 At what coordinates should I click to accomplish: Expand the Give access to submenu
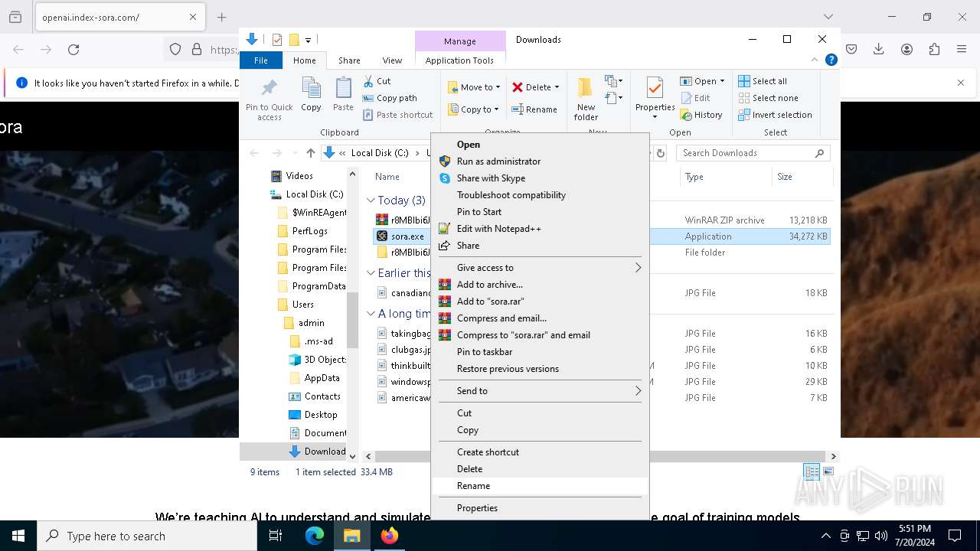coord(541,268)
